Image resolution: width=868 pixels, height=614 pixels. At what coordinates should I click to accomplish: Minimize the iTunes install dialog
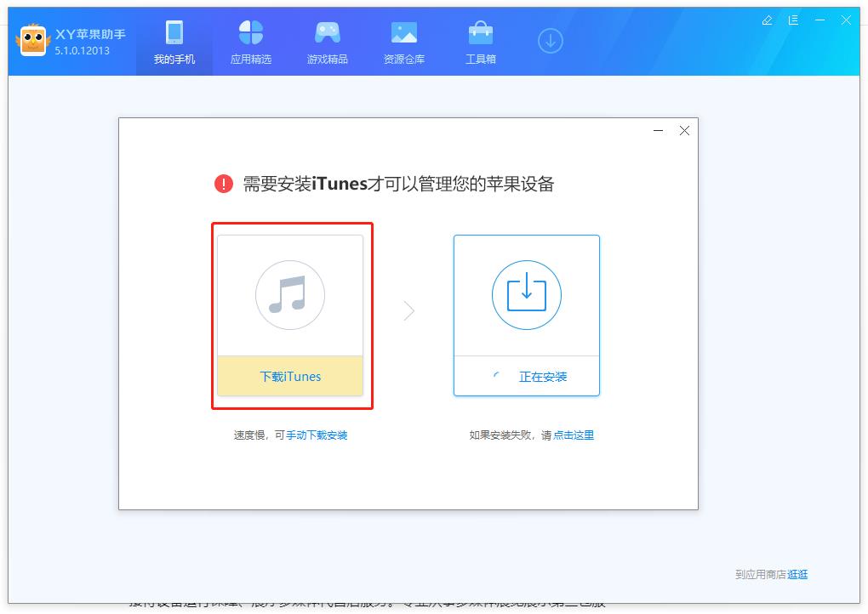tap(659, 131)
